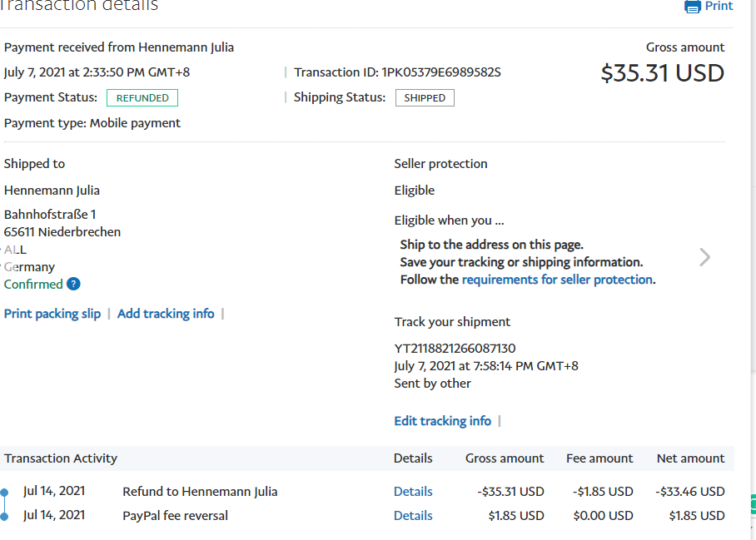Open requirements for seller protection link
The width and height of the screenshot is (756, 540).
(x=557, y=280)
